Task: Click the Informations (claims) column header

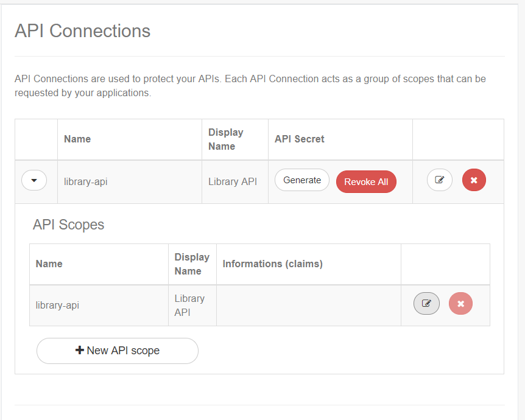Action: (272, 264)
